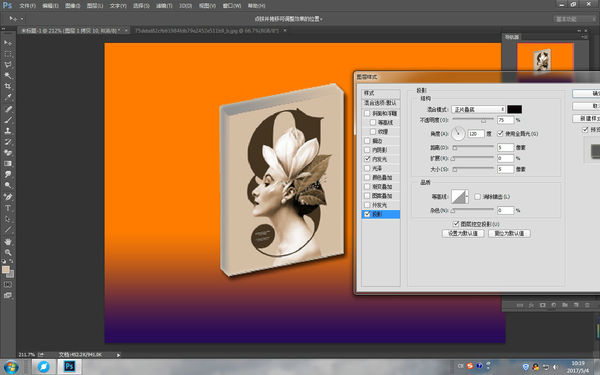Change screen mode via toolbox icon
The width and height of the screenshot is (600, 375).
[8, 295]
